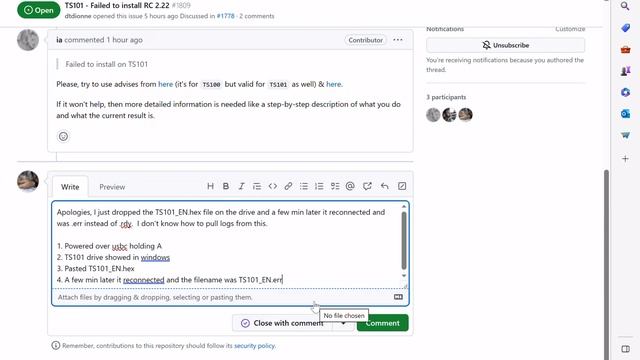Insert a task list
Screen dimensions: 640x360
click(335, 186)
